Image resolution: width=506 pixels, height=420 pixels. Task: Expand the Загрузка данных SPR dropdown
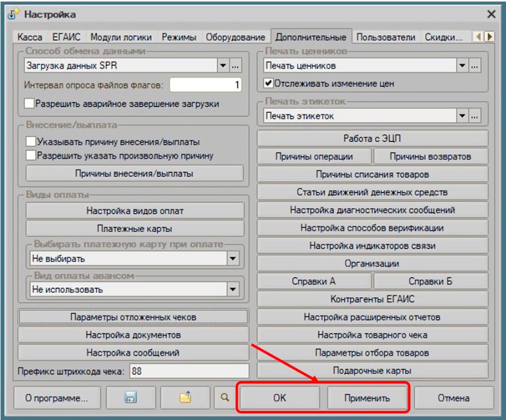pos(223,66)
